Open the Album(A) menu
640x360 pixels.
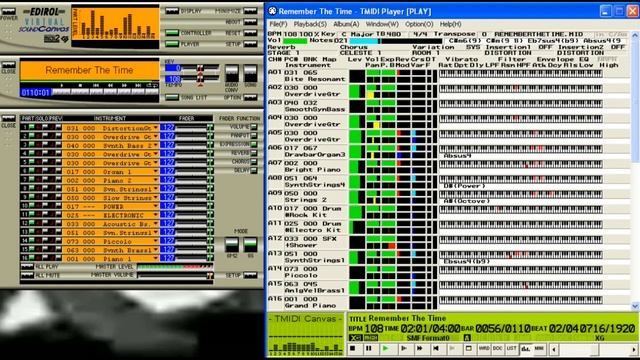point(346,24)
